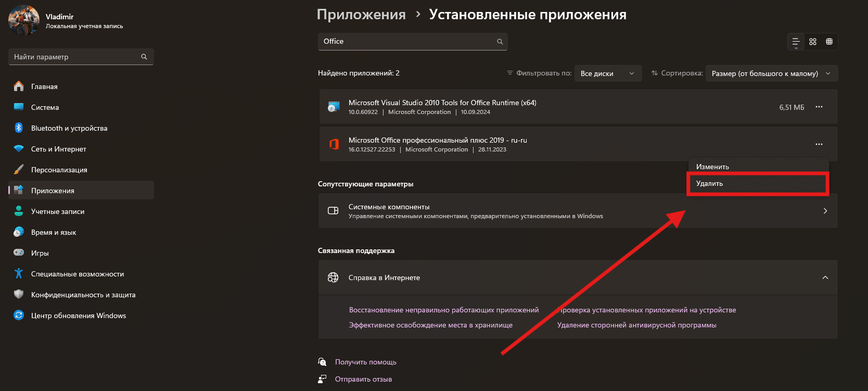The width and height of the screenshot is (868, 391).
Task: Click the Office app search field
Action: [413, 42]
